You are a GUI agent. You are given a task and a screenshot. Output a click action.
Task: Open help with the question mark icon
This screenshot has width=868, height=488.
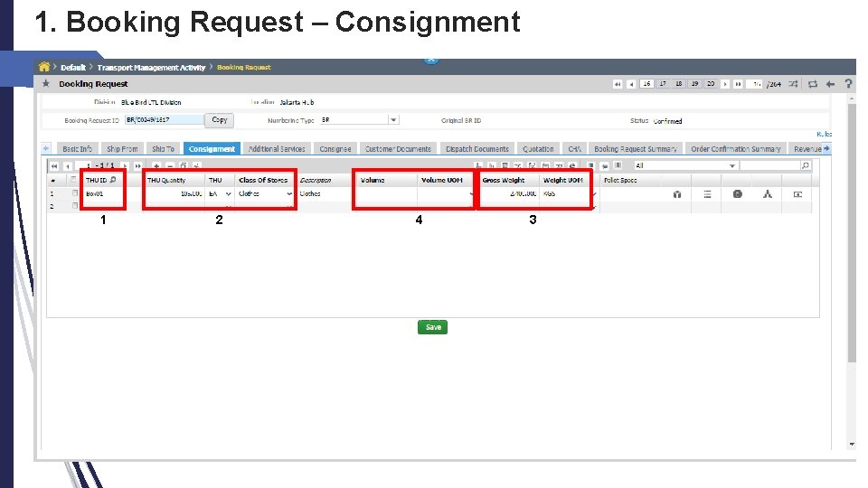pyautogui.click(x=848, y=83)
